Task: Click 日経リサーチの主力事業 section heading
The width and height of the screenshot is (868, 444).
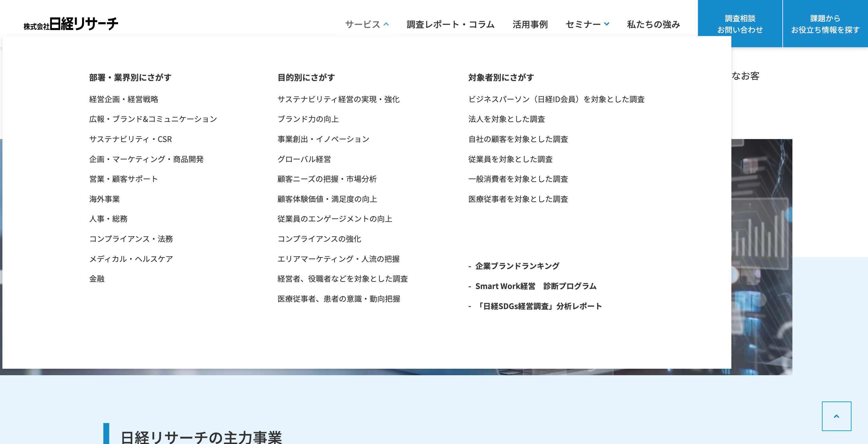Action: click(201, 437)
